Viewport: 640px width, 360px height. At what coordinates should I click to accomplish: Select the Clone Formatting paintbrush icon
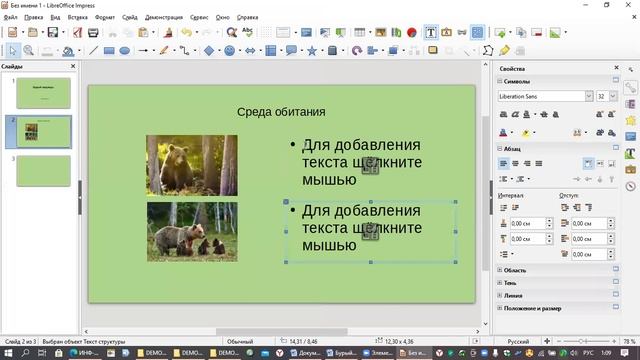click(x=168, y=32)
